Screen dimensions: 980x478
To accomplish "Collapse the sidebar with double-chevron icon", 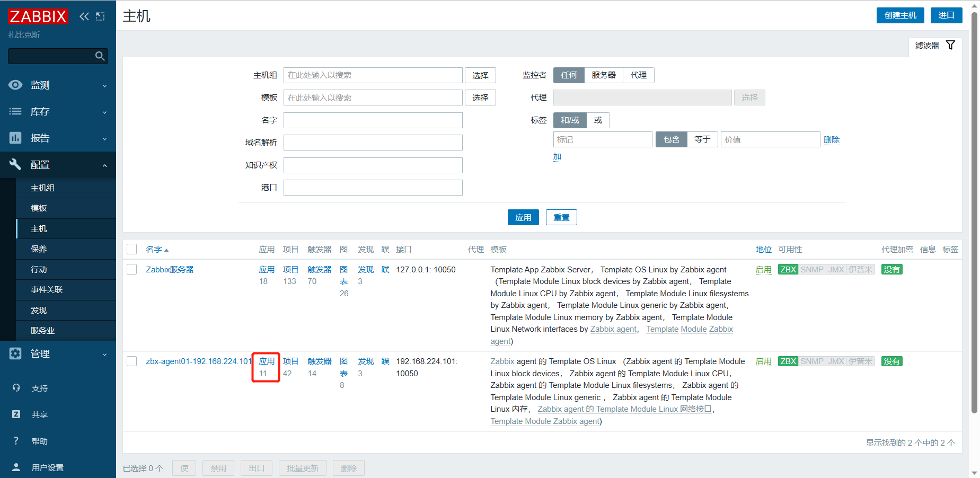I will point(84,16).
